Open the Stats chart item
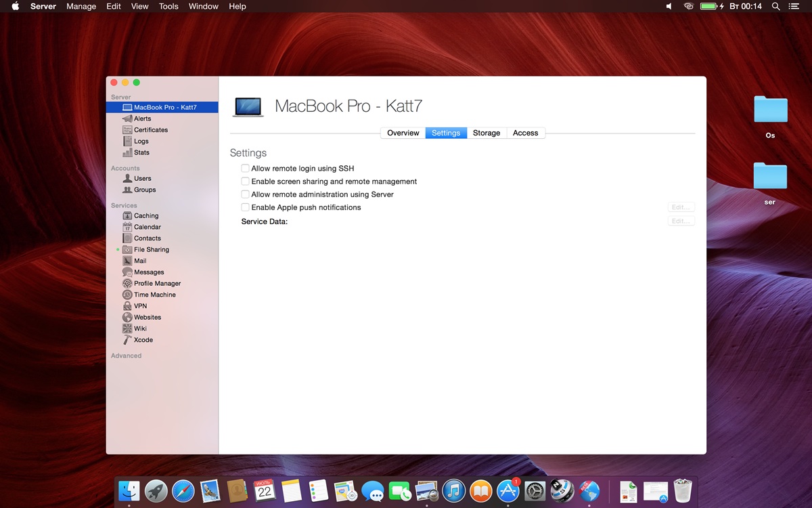Screen dimensions: 812x508 point(136,152)
